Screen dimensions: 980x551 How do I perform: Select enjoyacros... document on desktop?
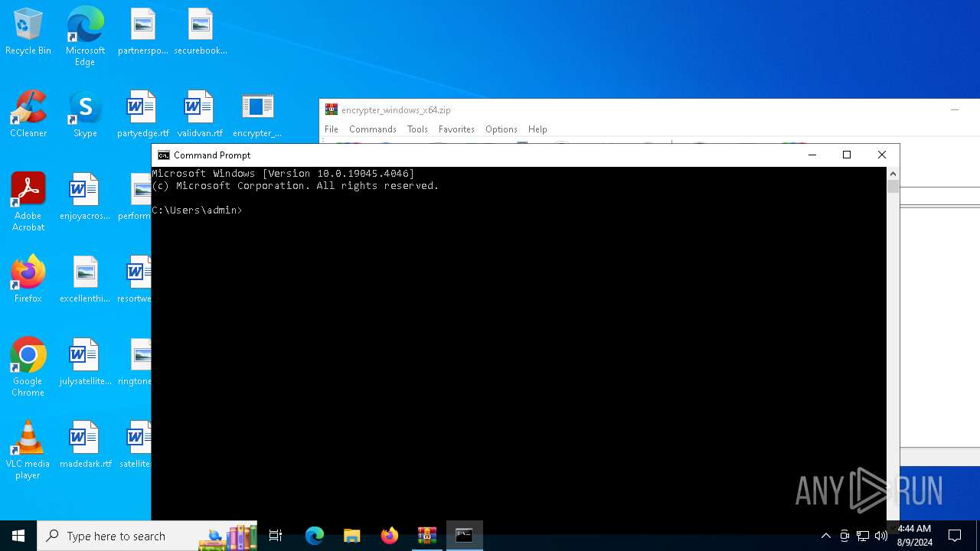point(85,197)
